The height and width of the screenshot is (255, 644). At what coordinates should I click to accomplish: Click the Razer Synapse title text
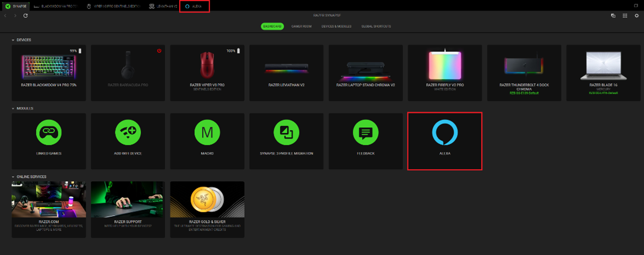click(x=327, y=15)
